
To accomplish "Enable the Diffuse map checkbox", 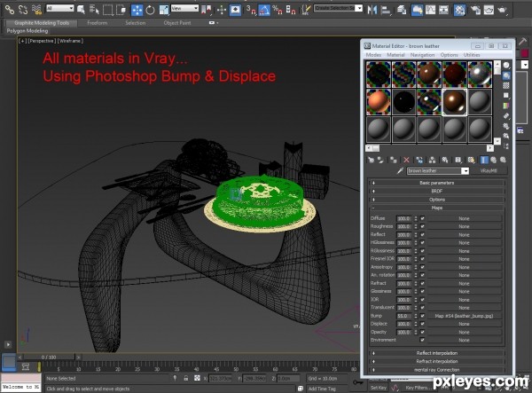I will tap(422, 218).
